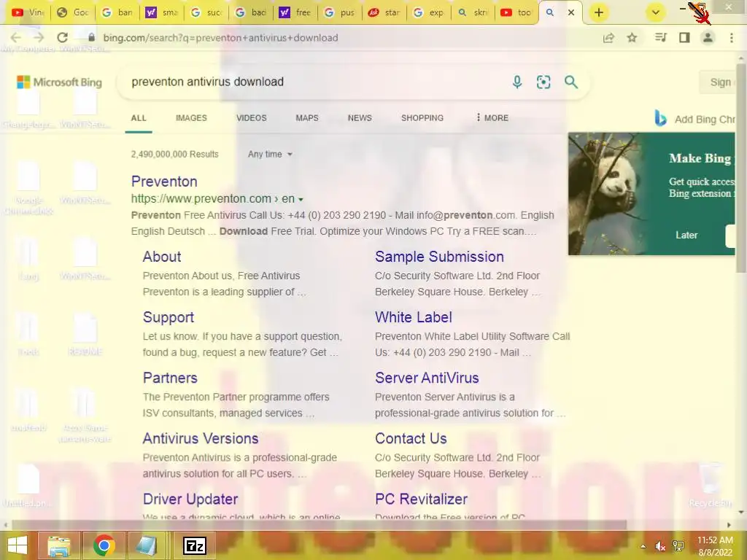Image resolution: width=747 pixels, height=560 pixels.
Task: Open the Preventon main result link
Action: pos(164,182)
